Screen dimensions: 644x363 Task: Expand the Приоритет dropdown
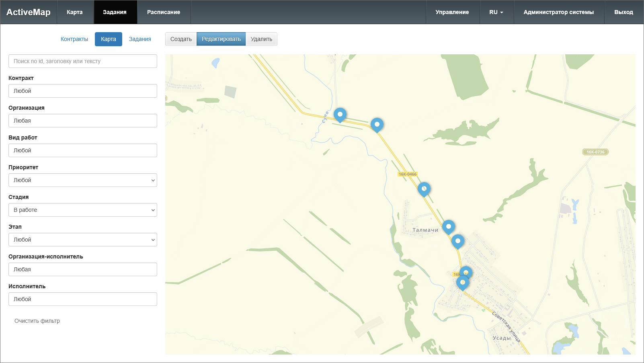(82, 180)
